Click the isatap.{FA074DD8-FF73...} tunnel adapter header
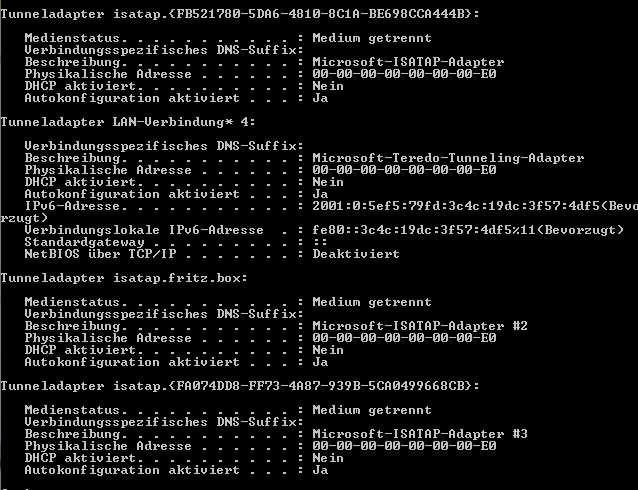 click(240, 385)
